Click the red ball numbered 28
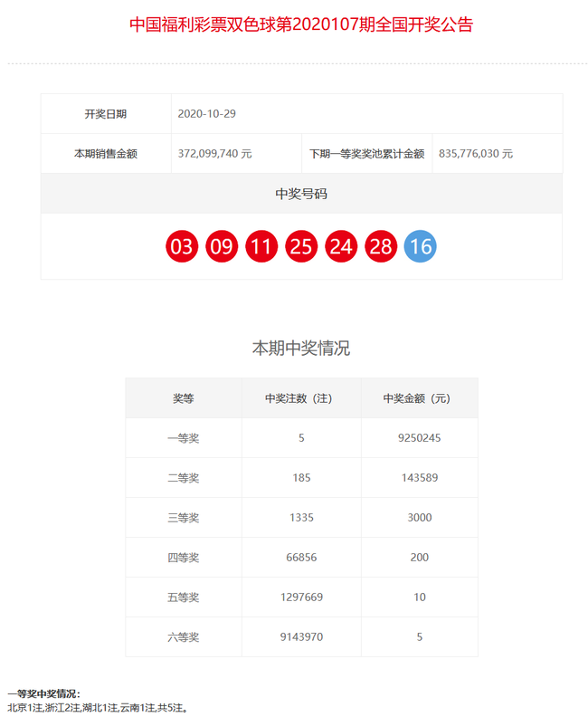Screen dimensions: 588x717 [381, 246]
